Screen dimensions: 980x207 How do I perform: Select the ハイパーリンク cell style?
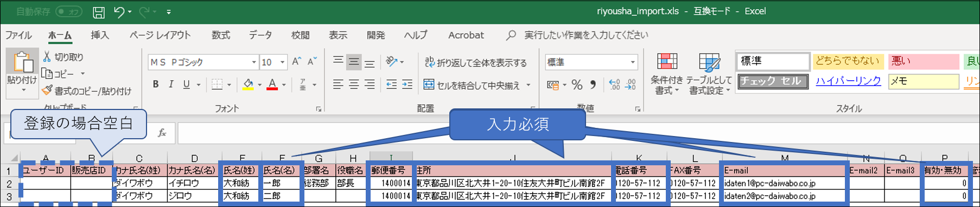848,81
